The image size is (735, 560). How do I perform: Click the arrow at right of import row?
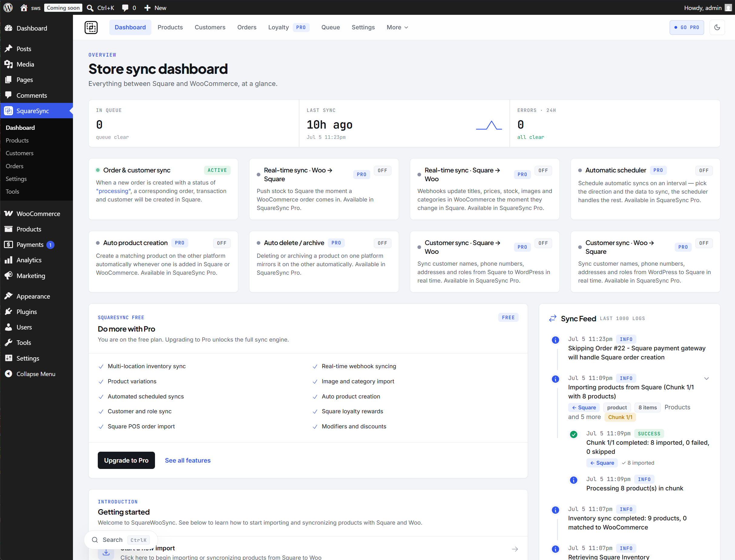(515, 549)
